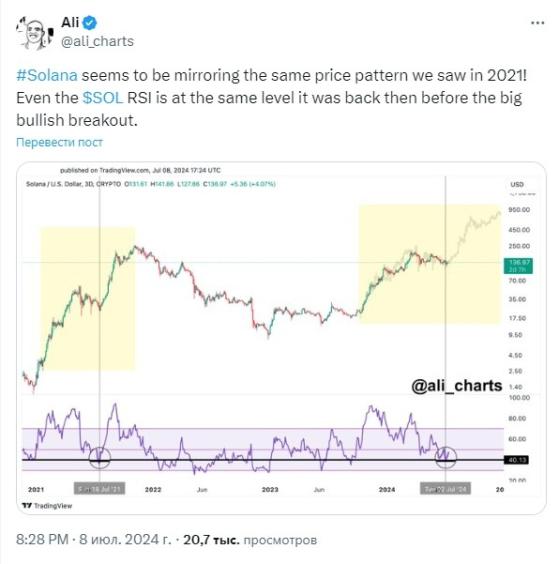Click the display name Ali
Screen dimensions: 559x564
70,22
